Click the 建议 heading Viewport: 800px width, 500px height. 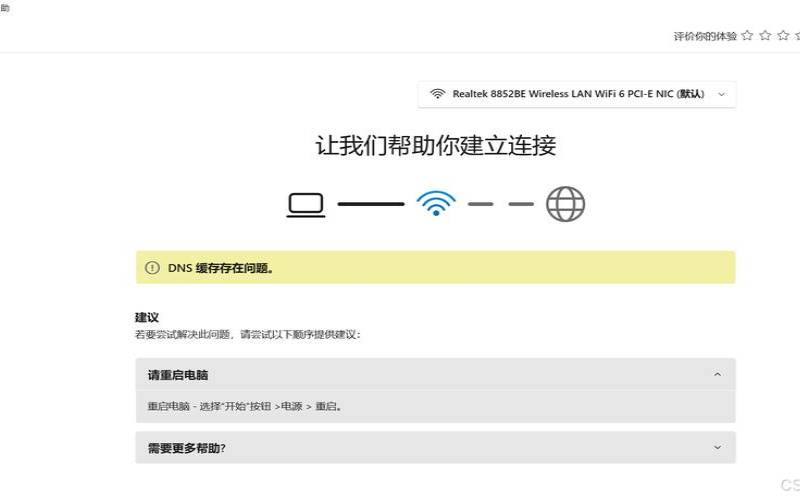coord(147,317)
